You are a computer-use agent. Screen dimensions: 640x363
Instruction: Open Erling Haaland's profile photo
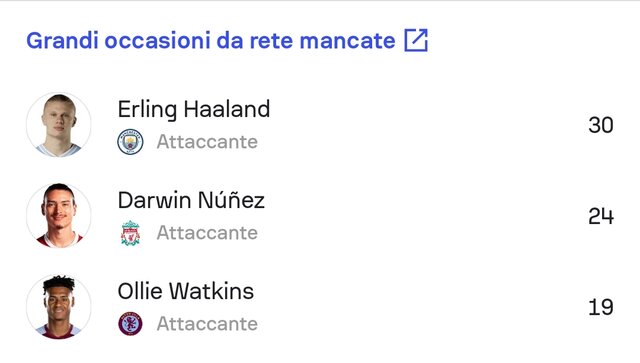point(59,125)
